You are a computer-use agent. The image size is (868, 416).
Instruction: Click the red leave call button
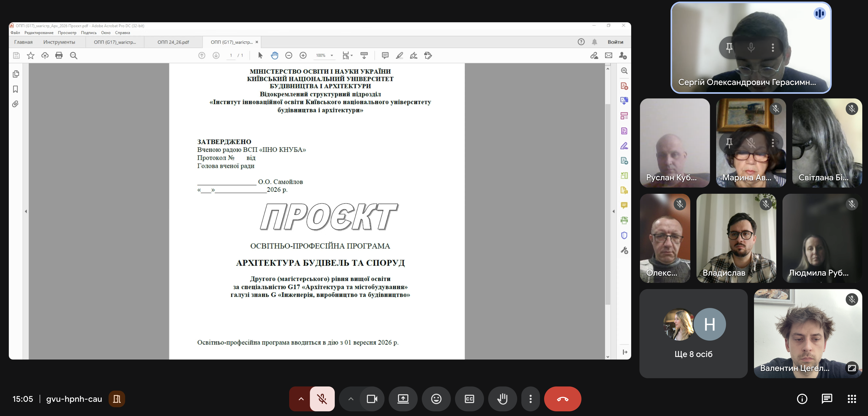coord(562,399)
